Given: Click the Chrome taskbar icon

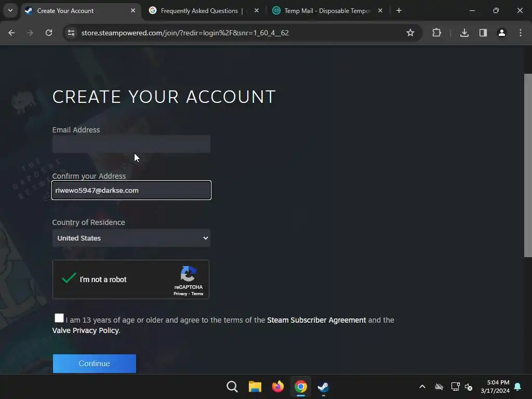Looking at the screenshot, I should coord(301,387).
